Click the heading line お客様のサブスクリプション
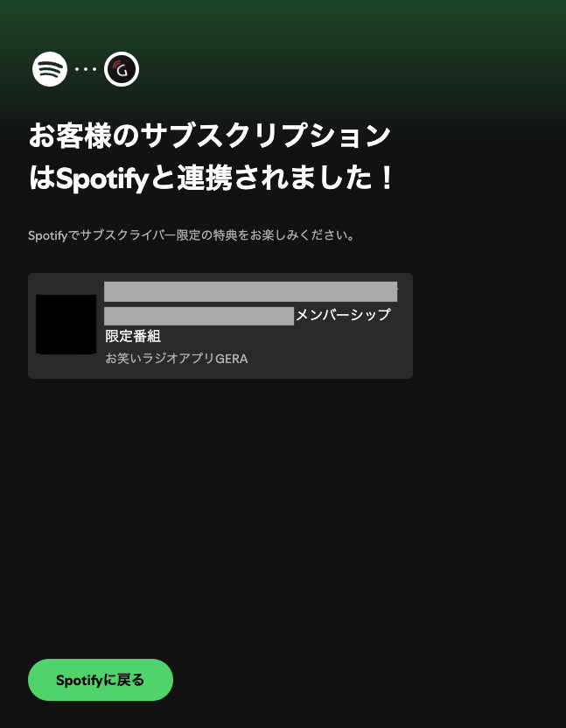This screenshot has width=566, height=728. coord(209,136)
